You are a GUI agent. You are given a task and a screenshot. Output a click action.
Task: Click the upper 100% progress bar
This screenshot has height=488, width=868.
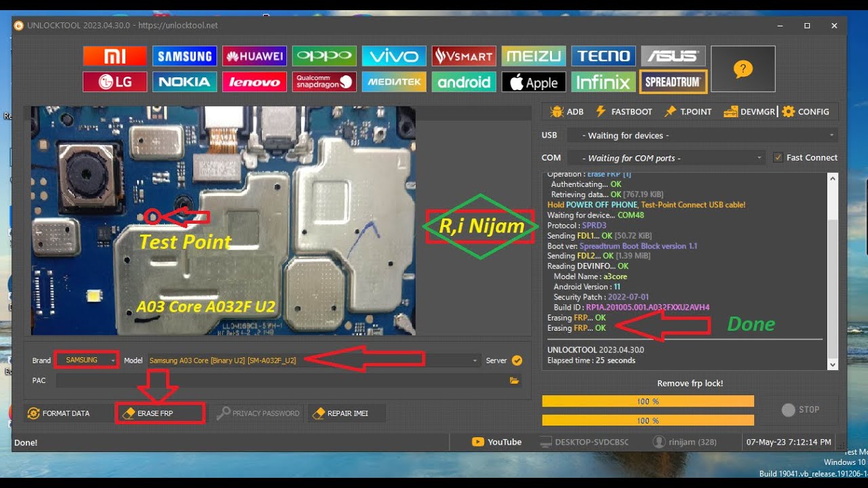click(648, 401)
